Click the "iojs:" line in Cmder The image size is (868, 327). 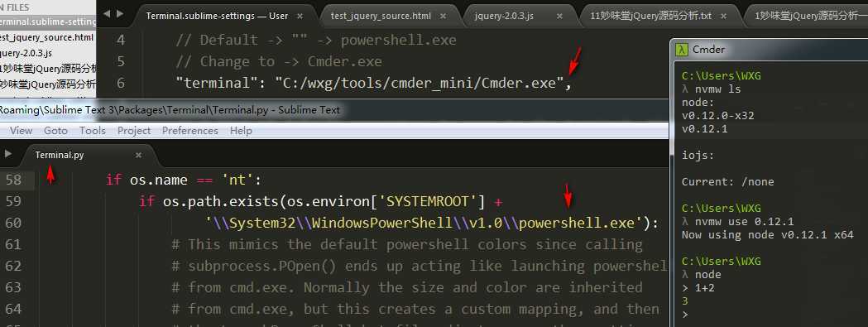[x=698, y=156]
